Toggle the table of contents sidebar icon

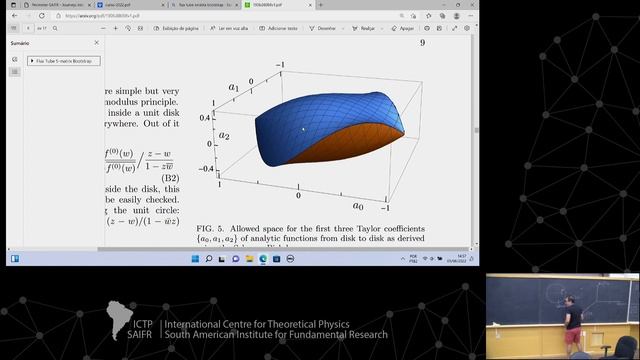14,28
